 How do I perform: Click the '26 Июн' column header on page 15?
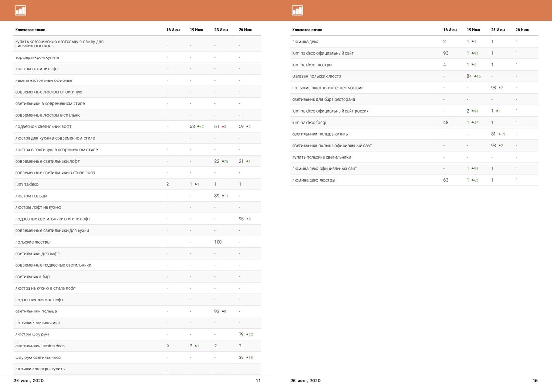[522, 30]
